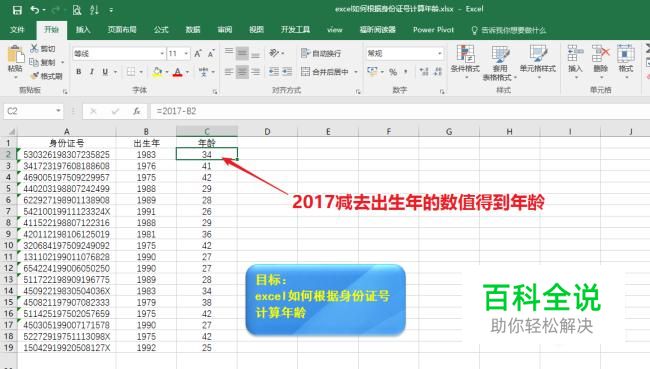Switch to the Power Pivot tab
650x369 pixels.
[x=433, y=30]
